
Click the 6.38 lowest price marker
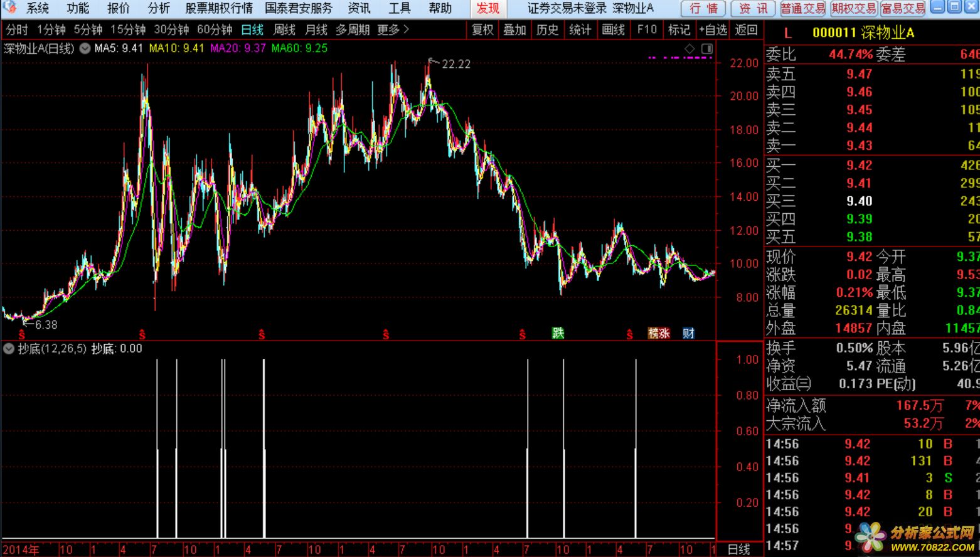(x=45, y=325)
